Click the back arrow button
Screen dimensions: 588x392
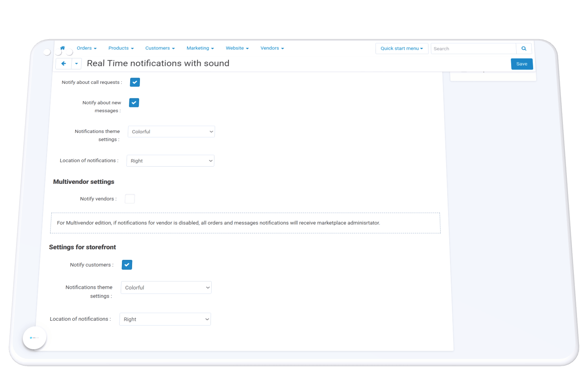64,64
